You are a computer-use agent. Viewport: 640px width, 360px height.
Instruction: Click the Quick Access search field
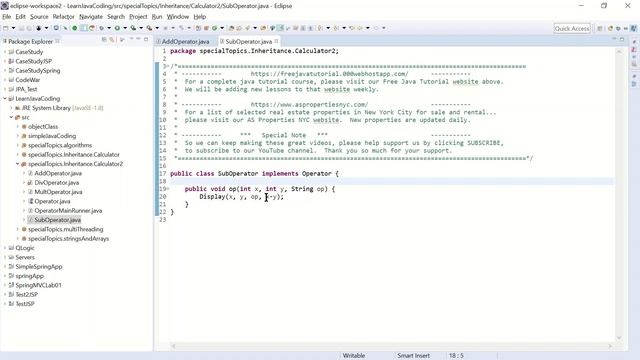(572, 28)
